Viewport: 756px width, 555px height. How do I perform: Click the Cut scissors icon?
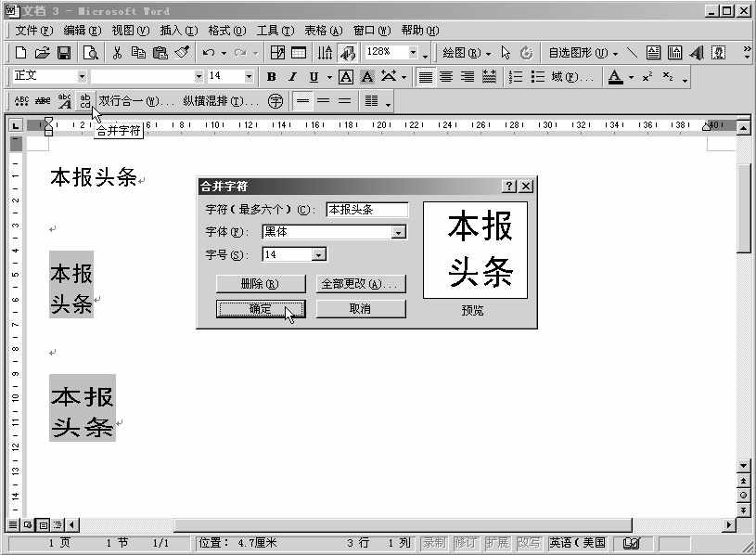pyautogui.click(x=116, y=54)
